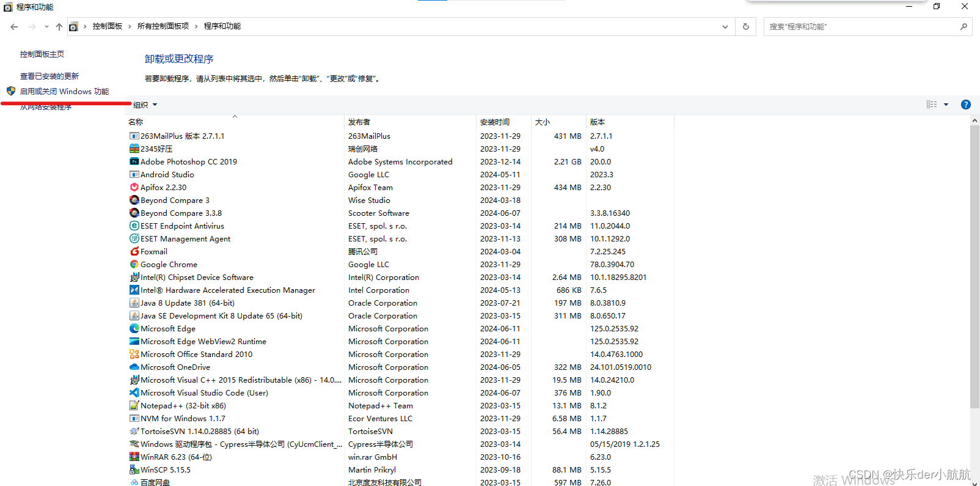The width and height of the screenshot is (980, 486).
Task: Click the Apifox 2.2.30 icon
Action: point(134,187)
